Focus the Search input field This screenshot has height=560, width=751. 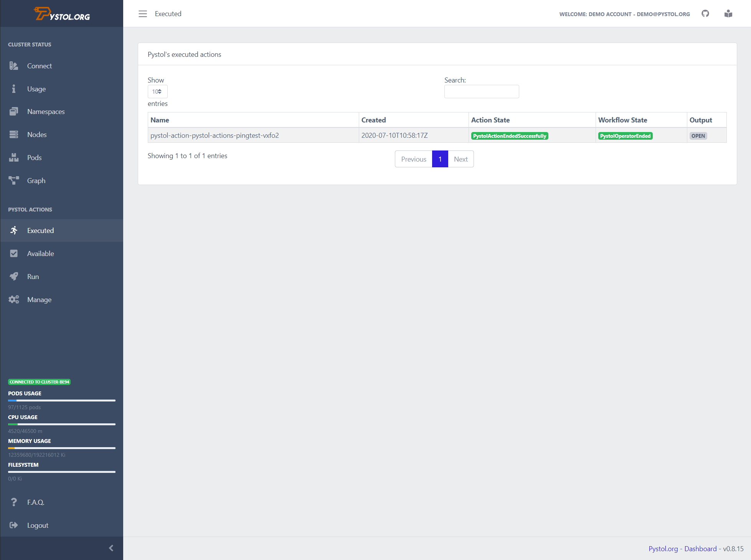coord(481,92)
